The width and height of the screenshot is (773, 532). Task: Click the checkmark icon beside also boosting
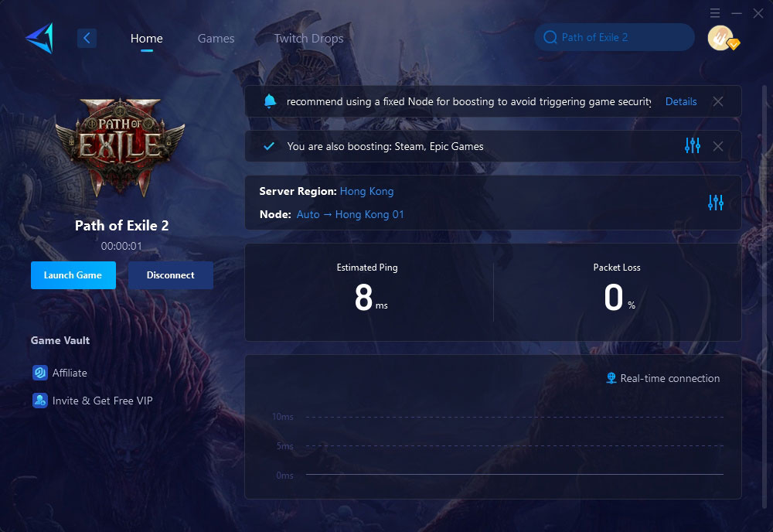pos(269,146)
